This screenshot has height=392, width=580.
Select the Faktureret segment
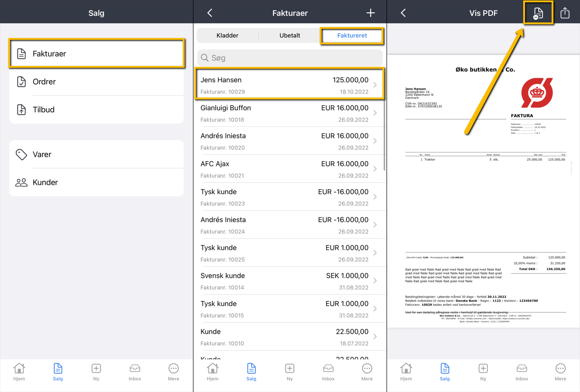click(352, 35)
